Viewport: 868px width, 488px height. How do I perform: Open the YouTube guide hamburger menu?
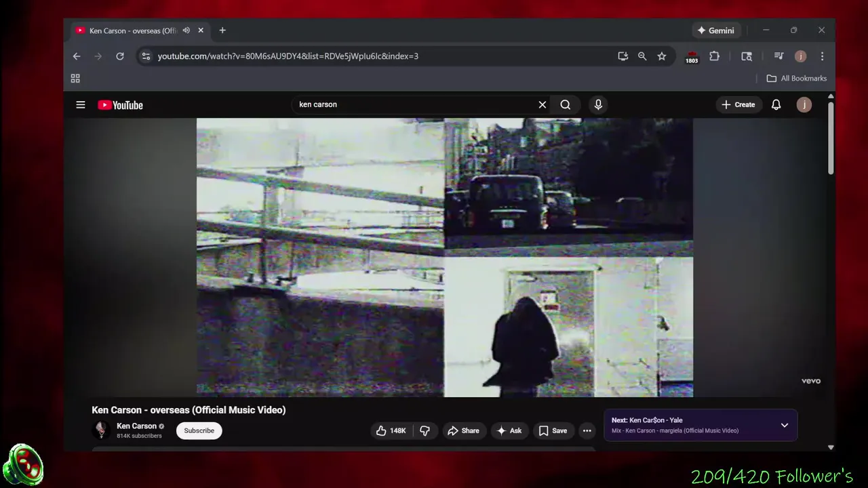point(81,104)
